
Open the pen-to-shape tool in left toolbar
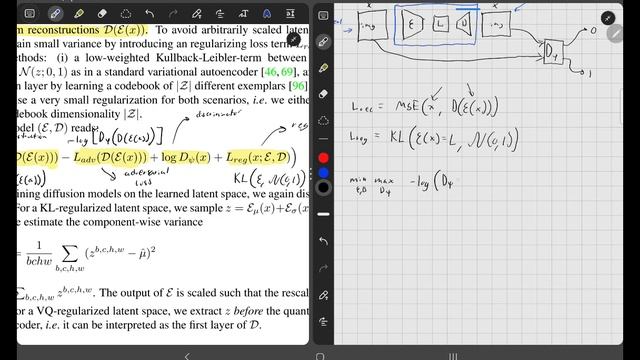pyautogui.click(x=197, y=13)
